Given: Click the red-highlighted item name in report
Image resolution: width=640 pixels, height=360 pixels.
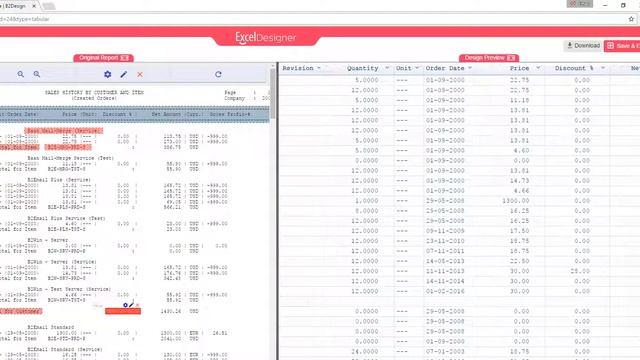Looking at the screenshot, I should pos(64,131).
